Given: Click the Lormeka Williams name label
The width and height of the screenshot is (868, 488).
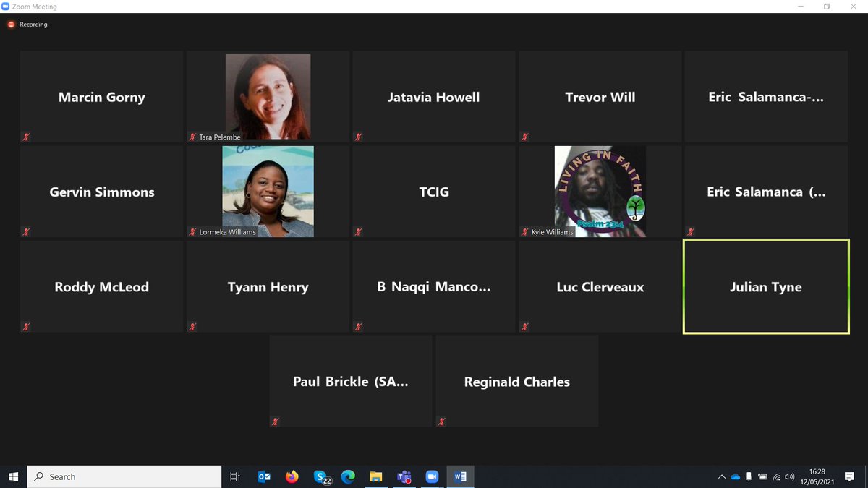Looking at the screenshot, I should click(x=227, y=232).
